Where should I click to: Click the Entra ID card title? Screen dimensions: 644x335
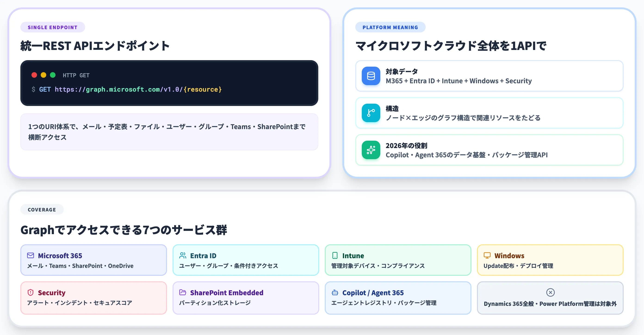click(203, 255)
